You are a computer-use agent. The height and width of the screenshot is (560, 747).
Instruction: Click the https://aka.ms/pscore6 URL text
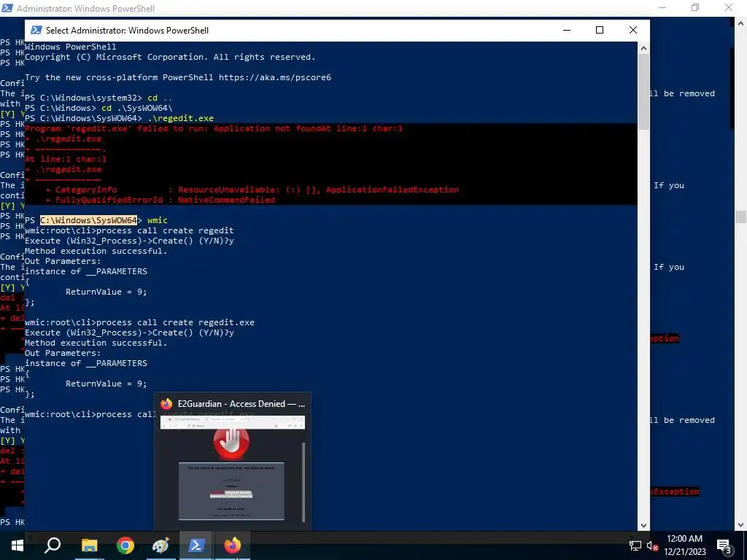tap(275, 77)
